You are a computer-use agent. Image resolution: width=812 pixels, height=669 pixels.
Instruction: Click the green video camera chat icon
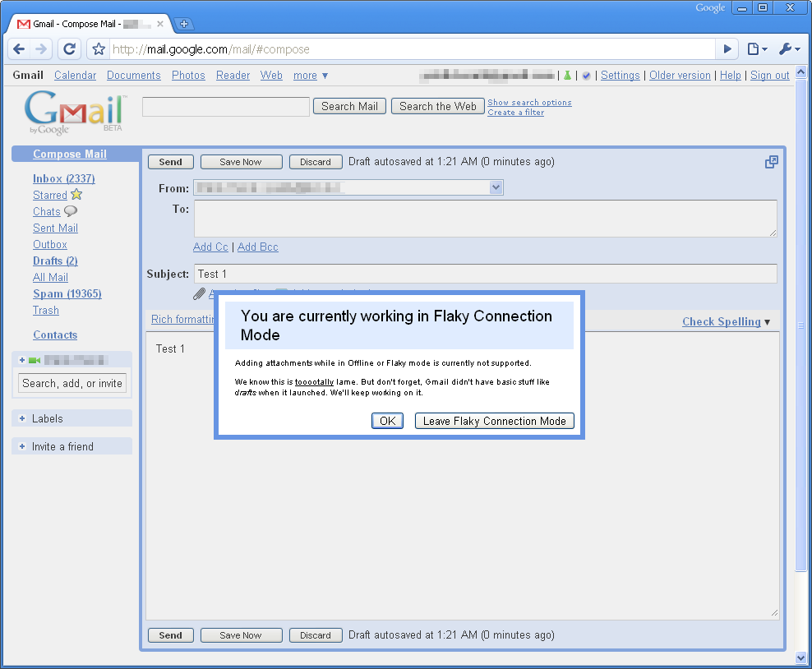tap(35, 360)
